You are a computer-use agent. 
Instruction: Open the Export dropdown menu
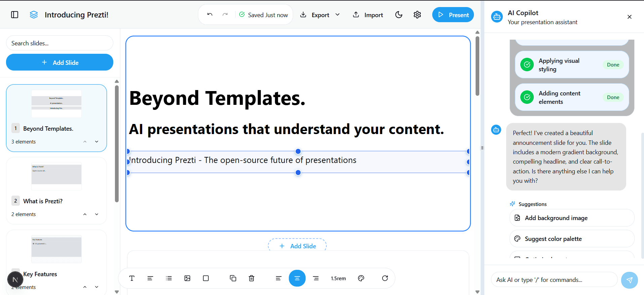tap(320, 15)
